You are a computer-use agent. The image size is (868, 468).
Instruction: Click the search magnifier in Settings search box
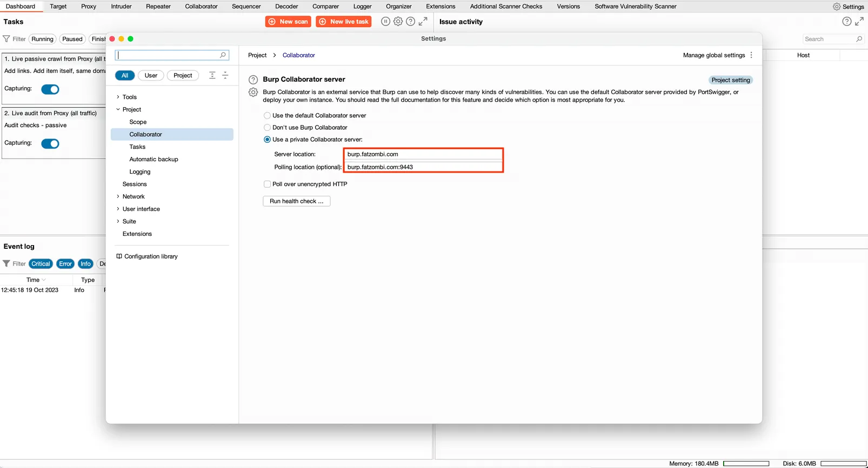click(223, 55)
